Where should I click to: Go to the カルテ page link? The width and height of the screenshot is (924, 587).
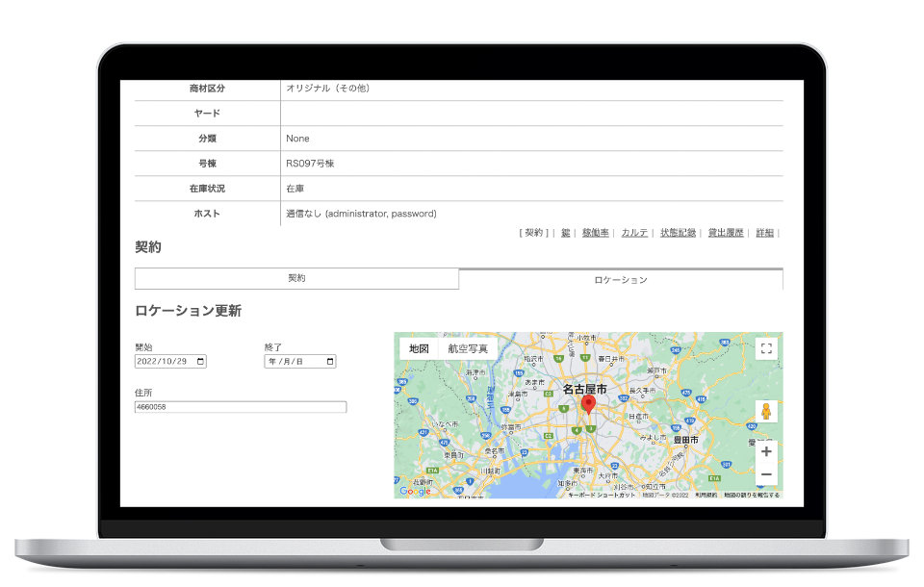tap(634, 233)
